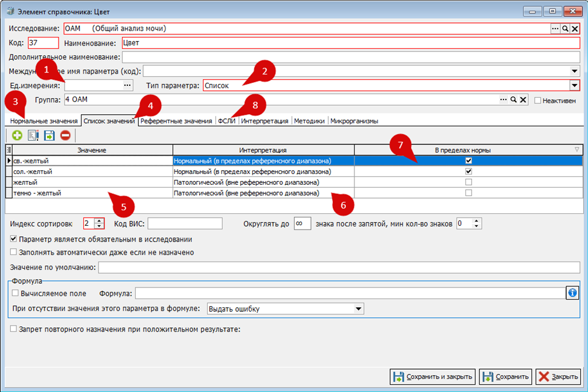Image resolution: width=588 pixels, height=392 pixels.
Task: Expand the Тип параметра dropdown
Action: (574, 86)
